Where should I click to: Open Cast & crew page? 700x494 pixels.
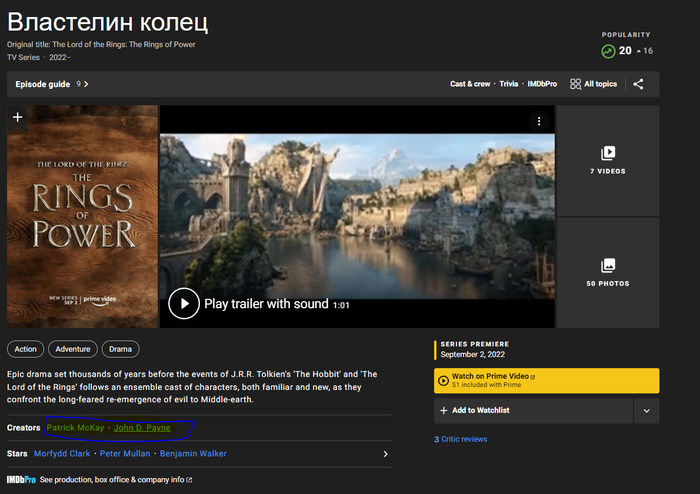click(x=470, y=84)
